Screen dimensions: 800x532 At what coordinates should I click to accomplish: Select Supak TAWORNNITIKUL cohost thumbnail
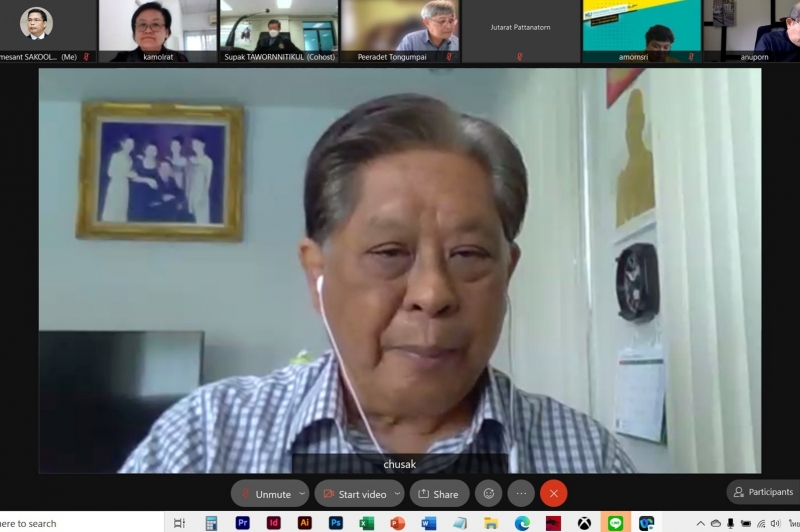[x=278, y=30]
